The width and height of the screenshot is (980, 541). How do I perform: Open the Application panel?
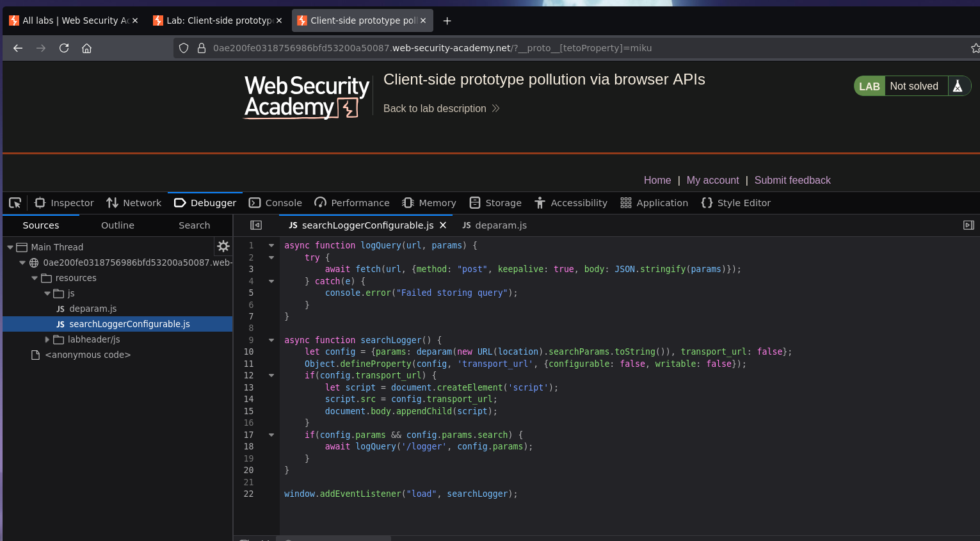tap(654, 203)
